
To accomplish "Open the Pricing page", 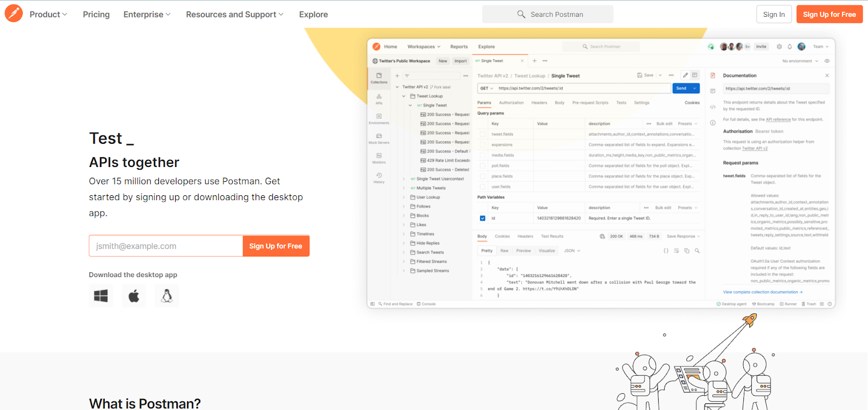I will coord(96,15).
